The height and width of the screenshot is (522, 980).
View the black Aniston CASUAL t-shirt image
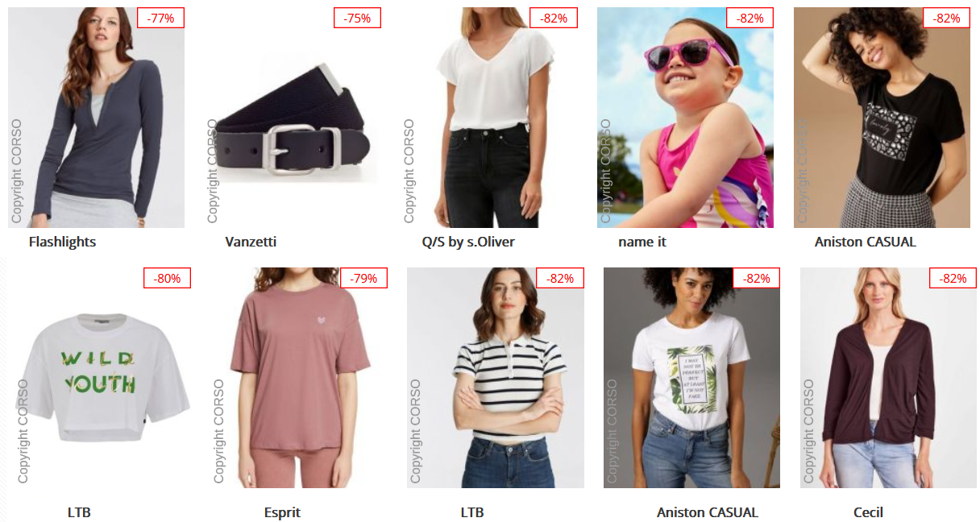pyautogui.click(x=882, y=118)
